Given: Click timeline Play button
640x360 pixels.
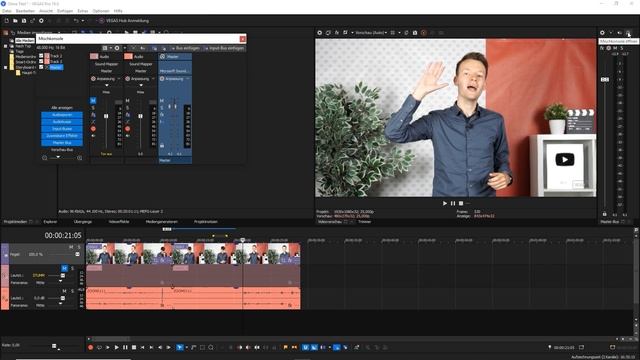Looking at the screenshot, I should (x=116, y=347).
